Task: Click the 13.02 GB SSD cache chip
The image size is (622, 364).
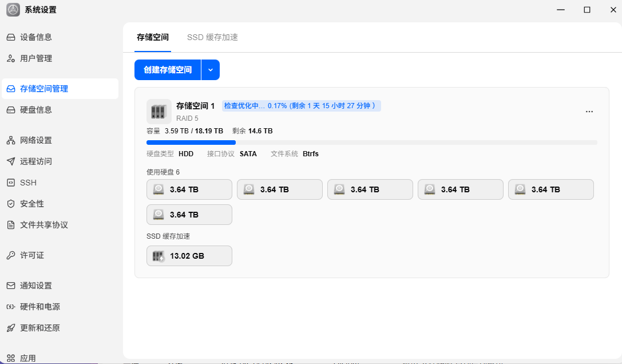Action: click(x=189, y=256)
